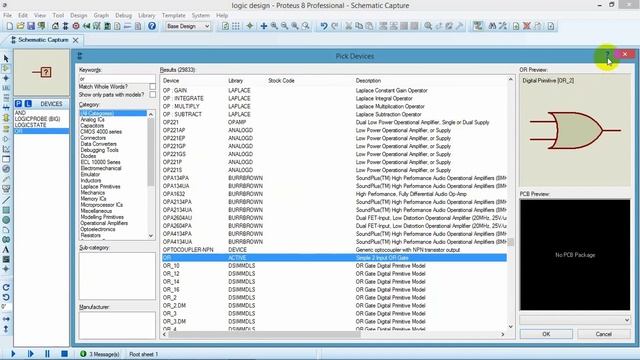Screen dimensions: 640x360
Task: Click the Category list scroll up arrow
Action: (x=151, y=115)
